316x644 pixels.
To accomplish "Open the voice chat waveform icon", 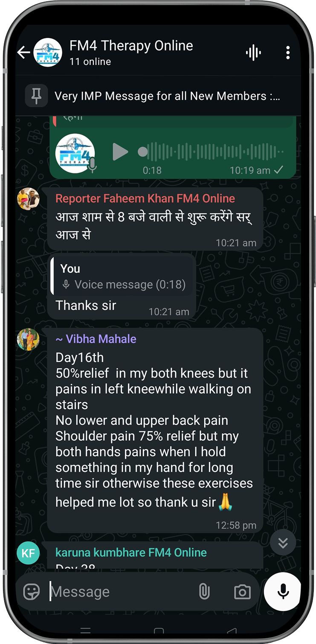I will [x=253, y=53].
